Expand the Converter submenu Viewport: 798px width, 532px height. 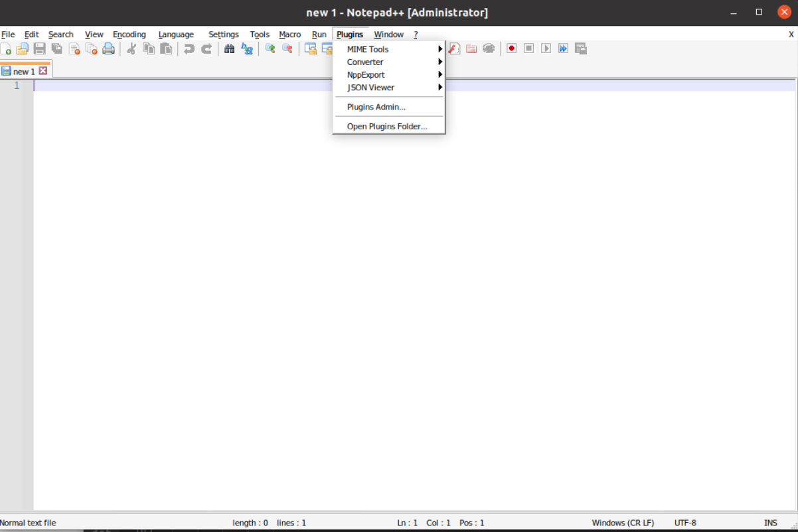[x=365, y=62]
